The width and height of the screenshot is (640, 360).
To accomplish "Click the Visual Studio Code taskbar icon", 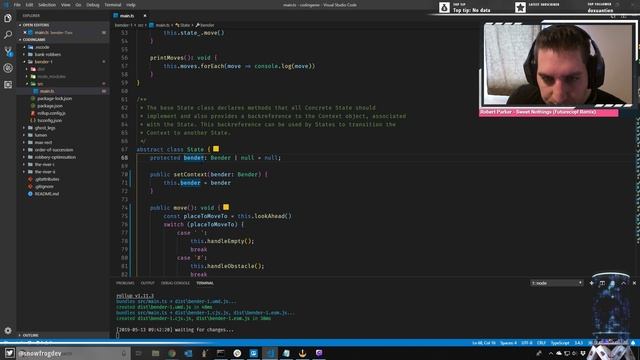I will [270, 353].
